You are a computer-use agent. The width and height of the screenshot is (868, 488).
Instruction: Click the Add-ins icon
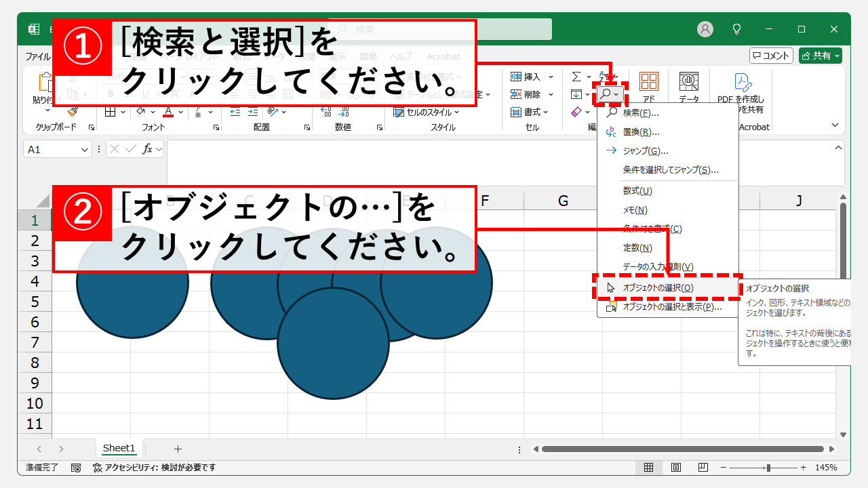point(649,83)
